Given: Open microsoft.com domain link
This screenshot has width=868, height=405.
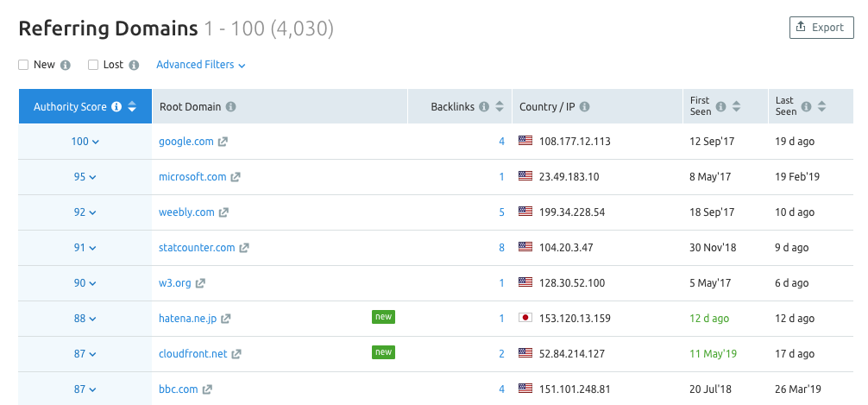Looking at the screenshot, I should [192, 177].
